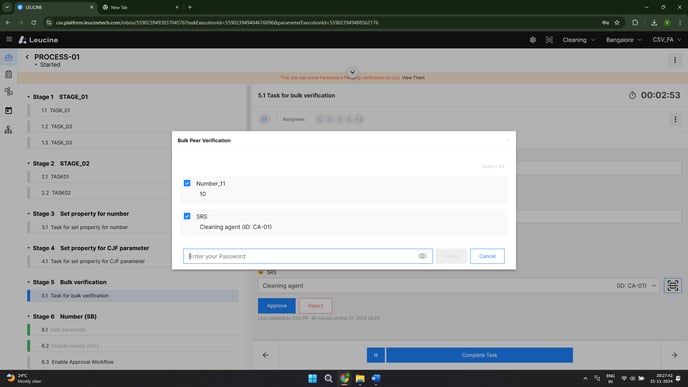Open the inbox icon in left sidebar
The image size is (688, 387).
pos(8,57)
